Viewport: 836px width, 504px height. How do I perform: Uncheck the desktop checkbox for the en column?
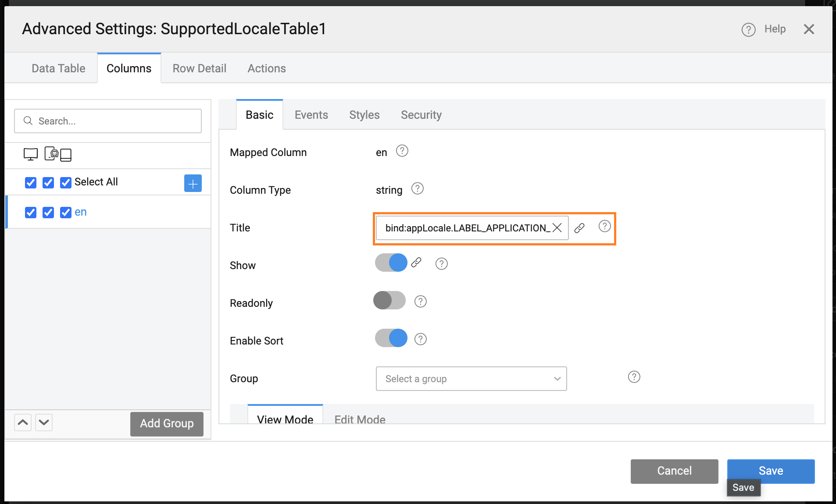point(30,212)
